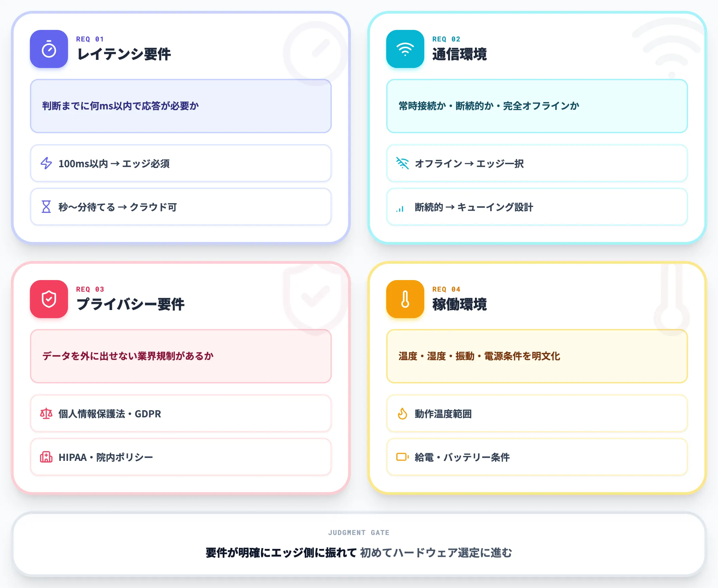Click the 通信環境 heading
This screenshot has height=588, width=718.
(x=459, y=54)
